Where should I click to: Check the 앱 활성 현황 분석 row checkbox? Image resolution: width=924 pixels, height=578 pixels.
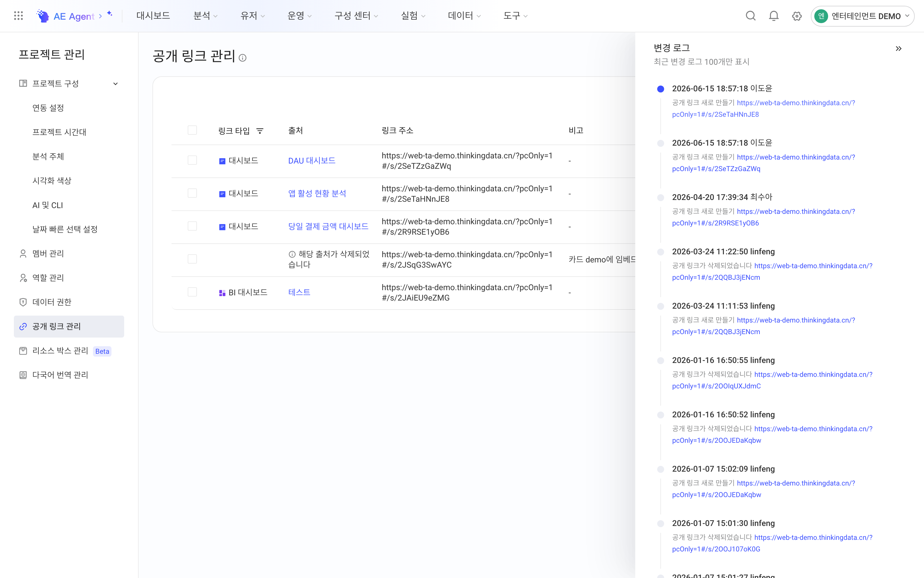click(x=192, y=193)
